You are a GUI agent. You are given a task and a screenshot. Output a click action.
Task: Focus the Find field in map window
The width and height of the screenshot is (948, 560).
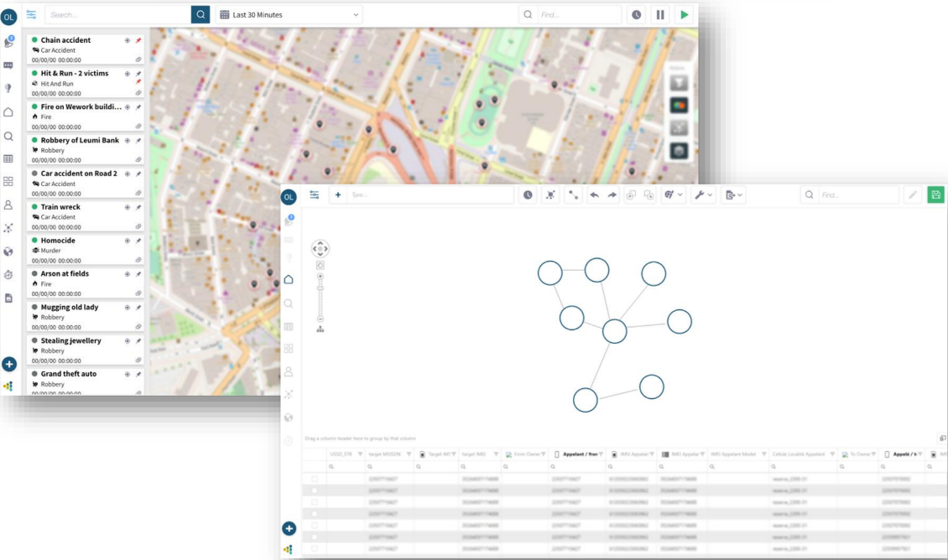click(x=579, y=14)
